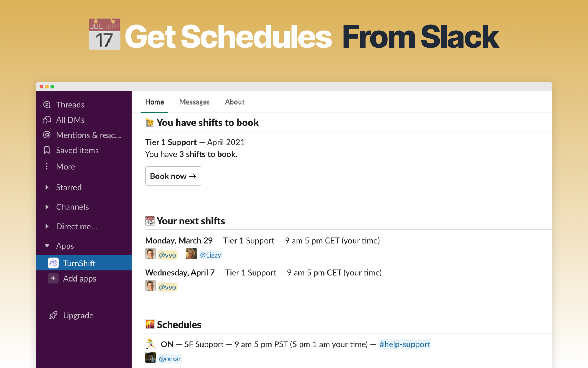Click the All DMs icon
This screenshot has height=368, width=588.
[x=47, y=120]
